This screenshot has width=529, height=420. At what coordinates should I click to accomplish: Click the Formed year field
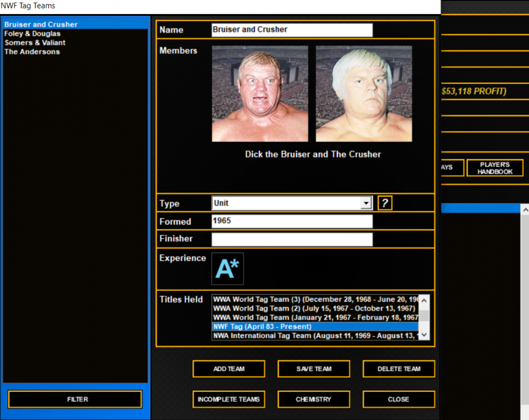[x=291, y=221]
